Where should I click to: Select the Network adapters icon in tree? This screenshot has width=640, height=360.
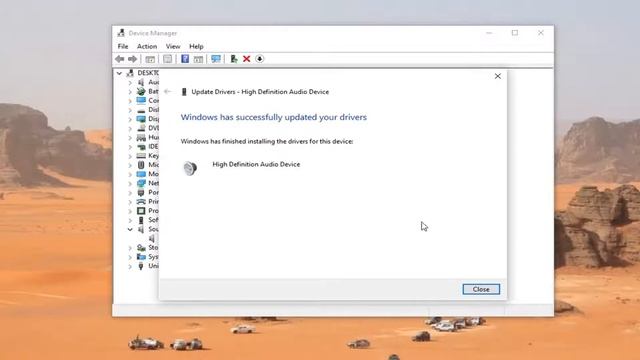(x=141, y=183)
